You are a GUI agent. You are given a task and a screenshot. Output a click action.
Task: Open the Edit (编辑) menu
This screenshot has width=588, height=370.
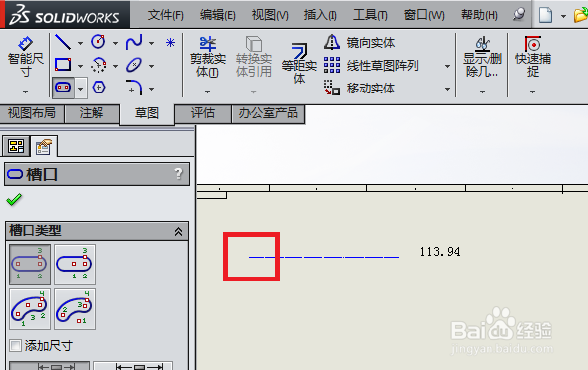click(x=218, y=15)
